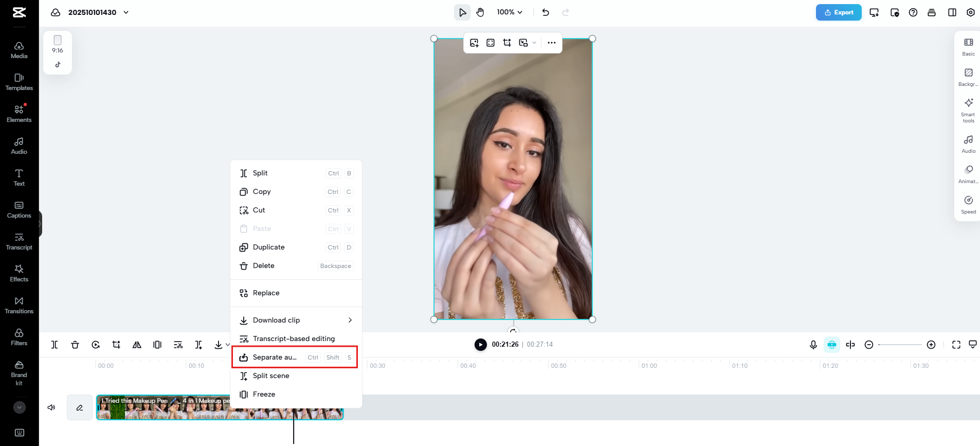
Task: Click the edit cover pencil button on track
Action: coord(80,407)
